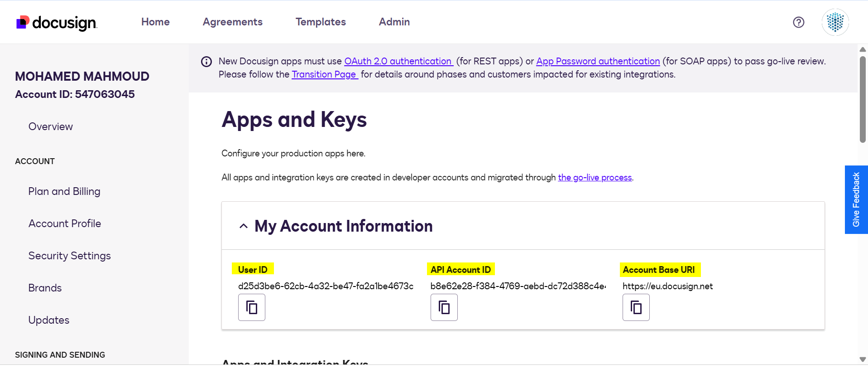Click the MOHAMED MAHMOUD account name

[82, 76]
